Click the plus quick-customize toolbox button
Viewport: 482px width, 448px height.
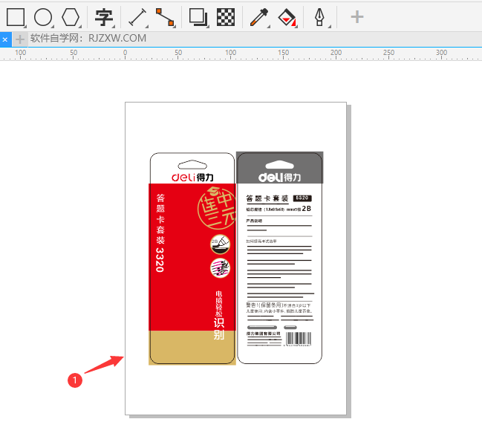(357, 17)
